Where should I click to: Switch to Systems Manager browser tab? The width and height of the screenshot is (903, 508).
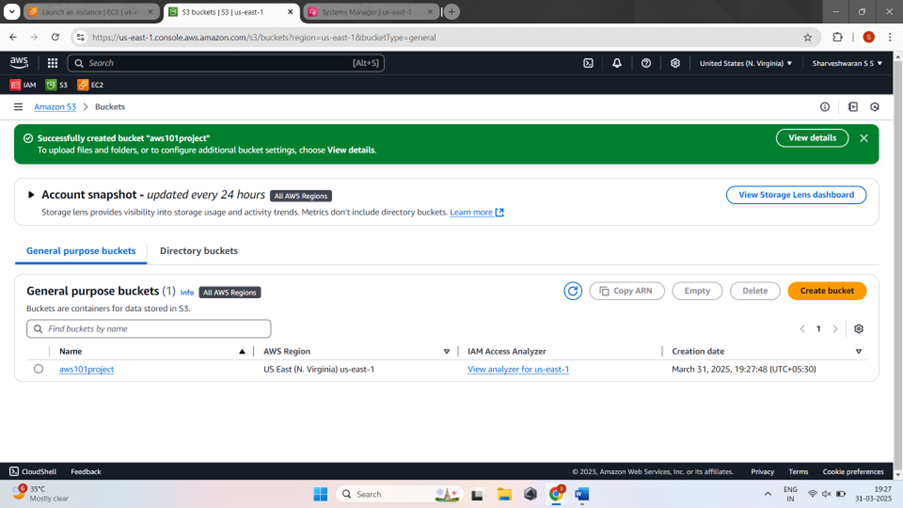pos(370,12)
